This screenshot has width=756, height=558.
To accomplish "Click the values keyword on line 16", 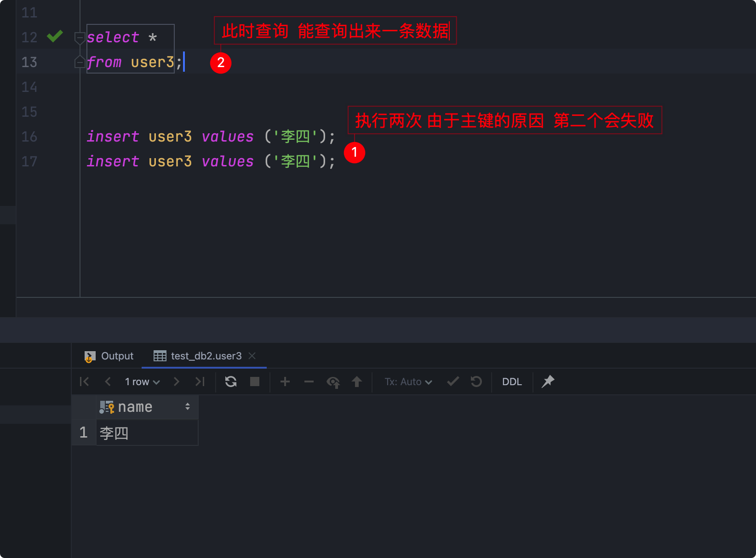I will 228,137.
